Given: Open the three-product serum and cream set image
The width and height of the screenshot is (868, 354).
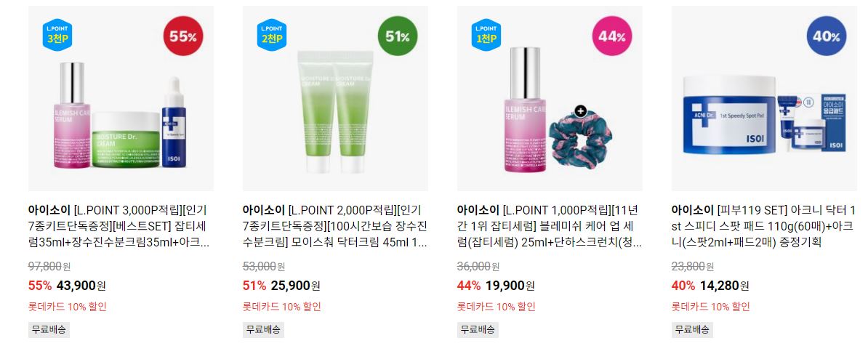Looking at the screenshot, I should [121, 98].
